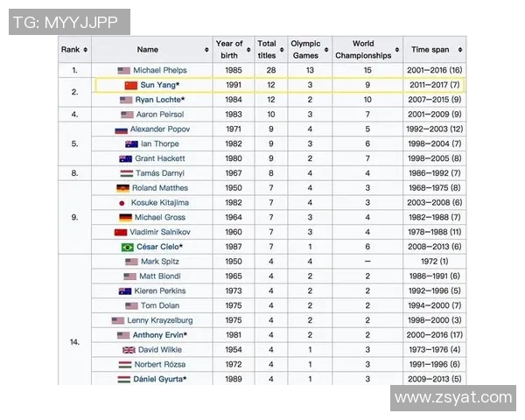
Task: Click the British flag beside David Wilkie
Action: point(129,350)
